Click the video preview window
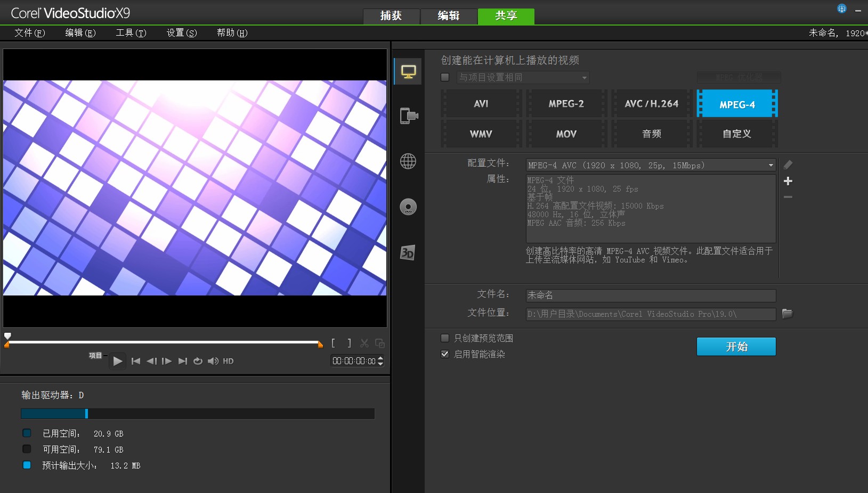Image resolution: width=868 pixels, height=493 pixels. 195,188
